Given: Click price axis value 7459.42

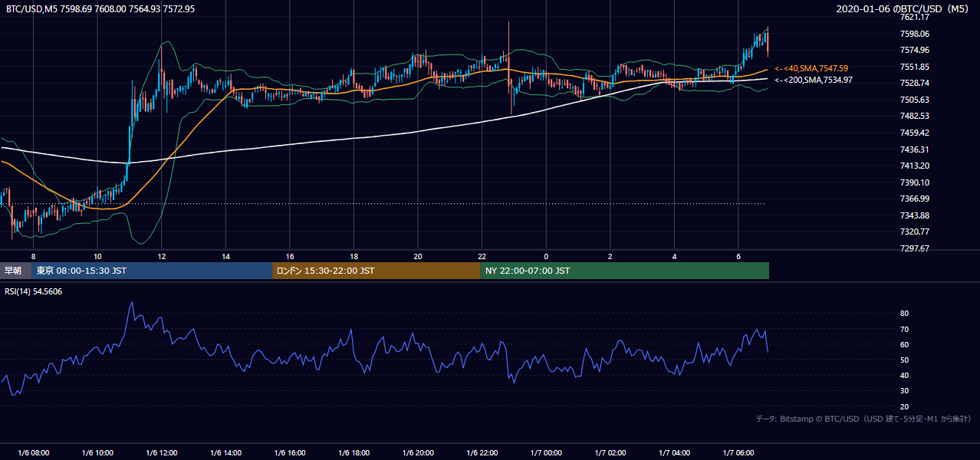Looking at the screenshot, I should 915,133.
